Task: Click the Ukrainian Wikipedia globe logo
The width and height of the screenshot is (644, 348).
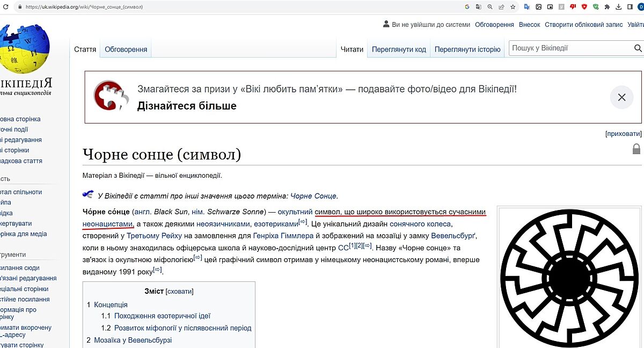Action: tap(24, 48)
